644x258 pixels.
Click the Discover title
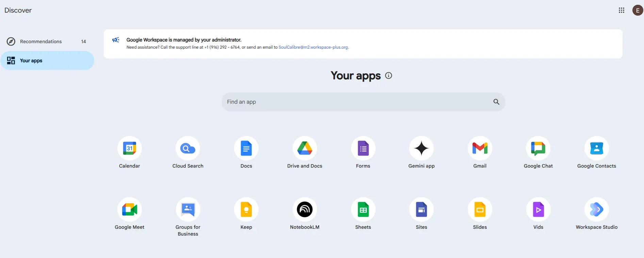click(x=18, y=10)
